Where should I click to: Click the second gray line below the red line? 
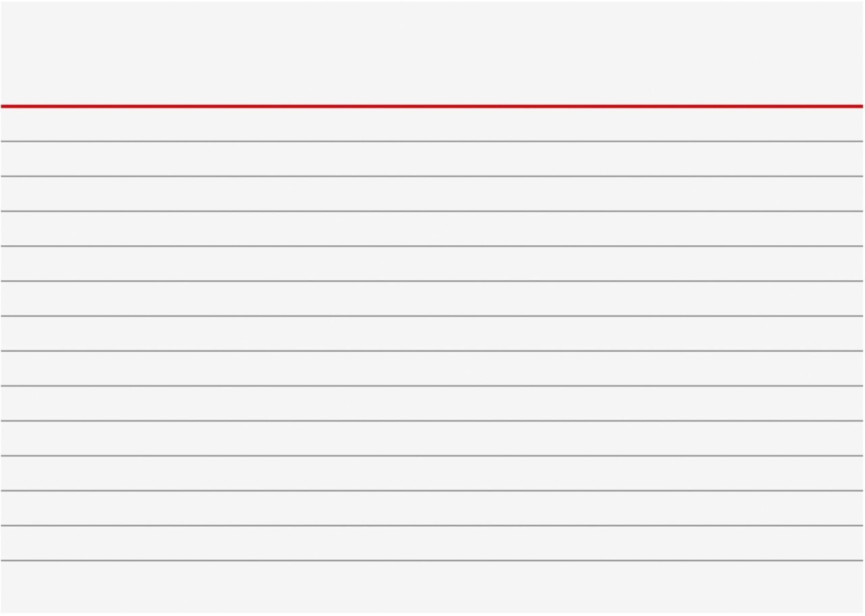coord(432,176)
